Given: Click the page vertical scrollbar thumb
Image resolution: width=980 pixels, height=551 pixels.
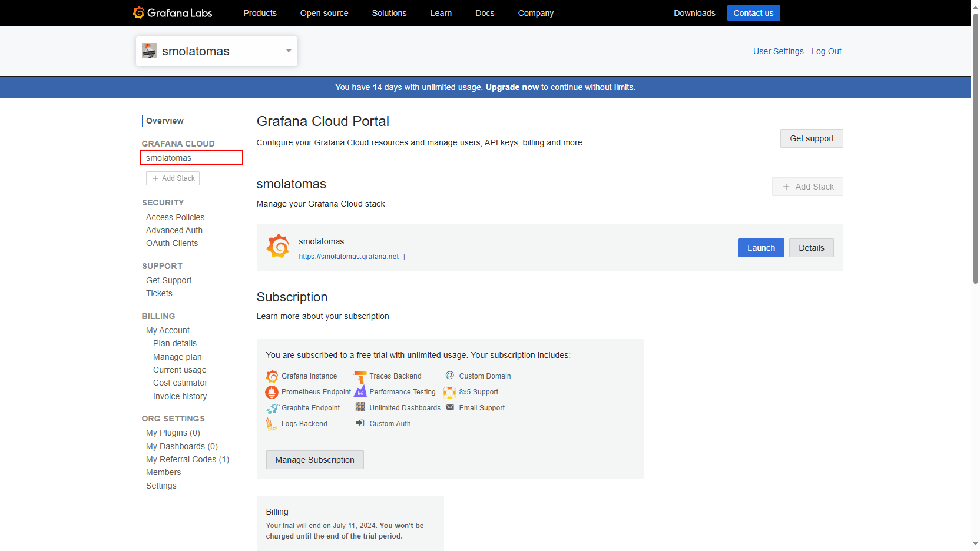Looking at the screenshot, I should (975, 148).
